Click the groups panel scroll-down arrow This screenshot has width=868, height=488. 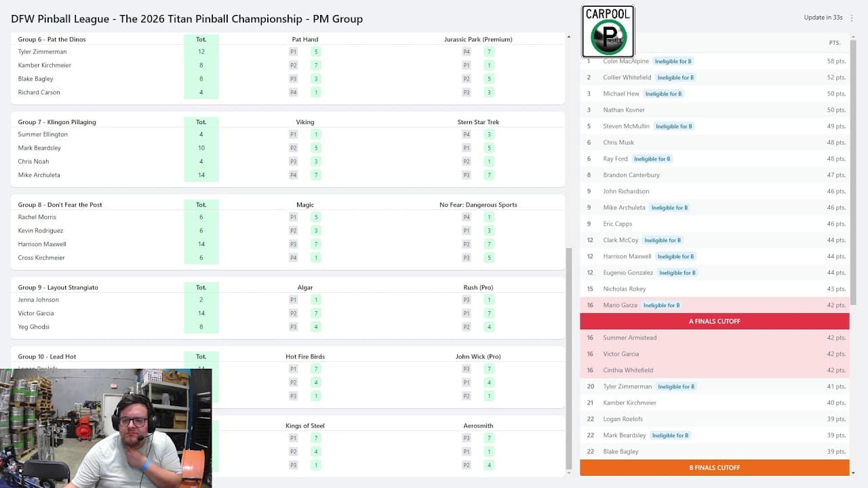coord(568,472)
